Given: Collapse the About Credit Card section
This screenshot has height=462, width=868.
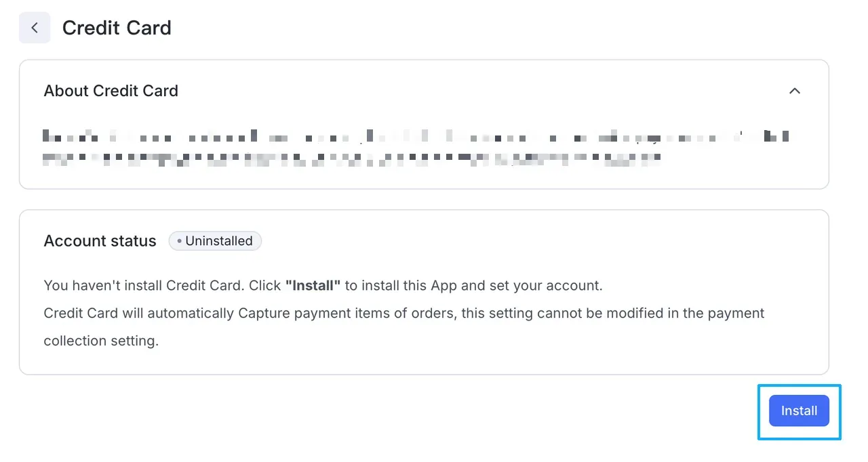Looking at the screenshot, I should [795, 91].
